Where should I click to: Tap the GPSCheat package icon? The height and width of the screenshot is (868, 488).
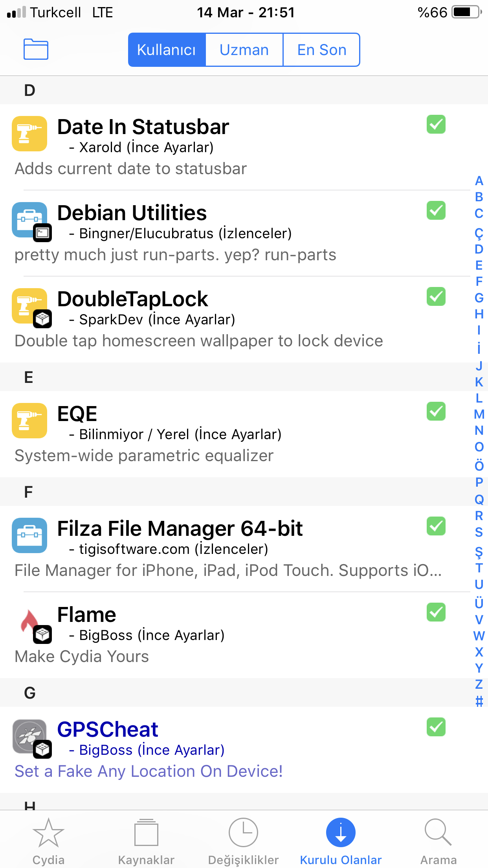30,736
